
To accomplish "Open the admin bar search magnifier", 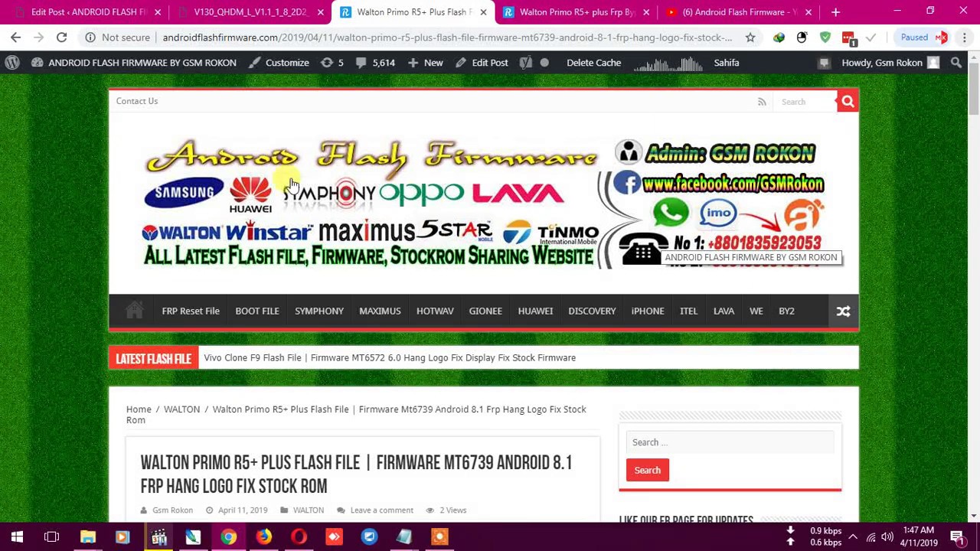I will [x=956, y=63].
